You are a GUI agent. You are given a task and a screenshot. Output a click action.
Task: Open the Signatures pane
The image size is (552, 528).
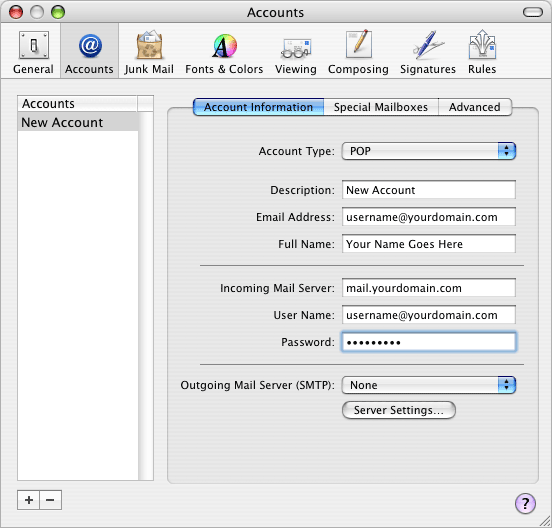(x=428, y=52)
